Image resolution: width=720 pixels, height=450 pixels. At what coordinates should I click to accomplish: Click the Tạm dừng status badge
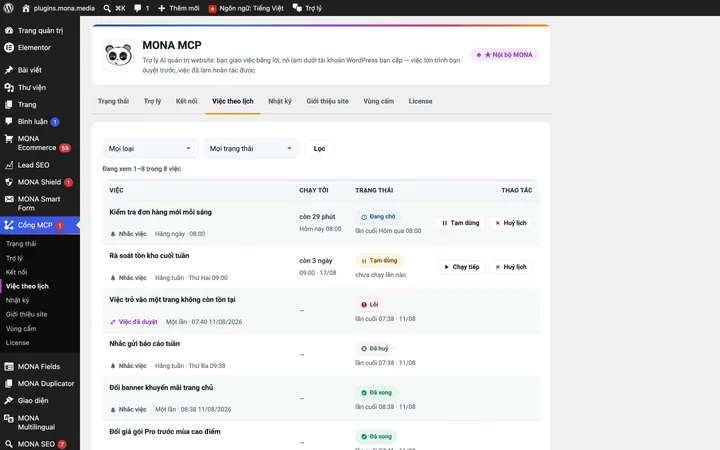379,260
